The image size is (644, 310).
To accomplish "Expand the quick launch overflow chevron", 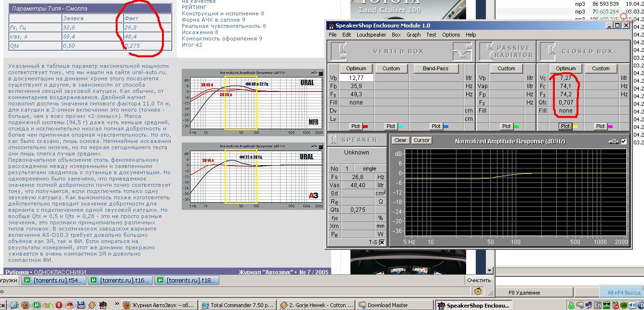I will [x=117, y=305].
